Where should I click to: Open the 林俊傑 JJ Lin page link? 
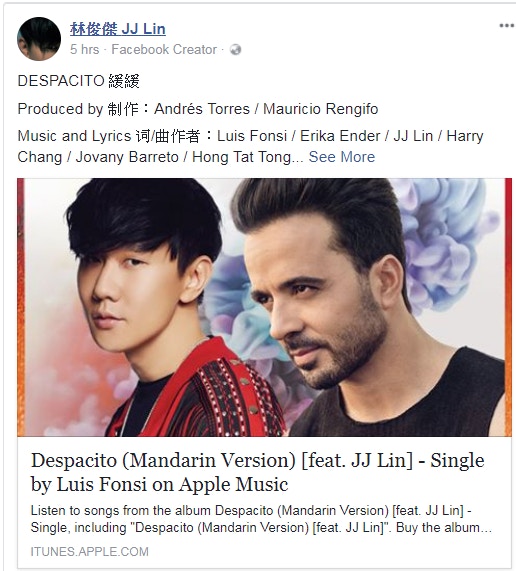point(118,29)
